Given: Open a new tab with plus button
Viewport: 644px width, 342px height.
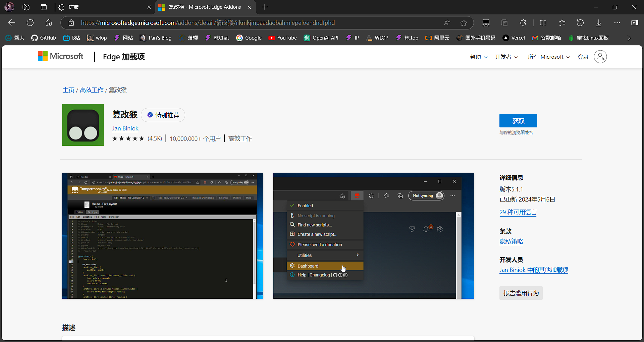Looking at the screenshot, I should pos(265,7).
